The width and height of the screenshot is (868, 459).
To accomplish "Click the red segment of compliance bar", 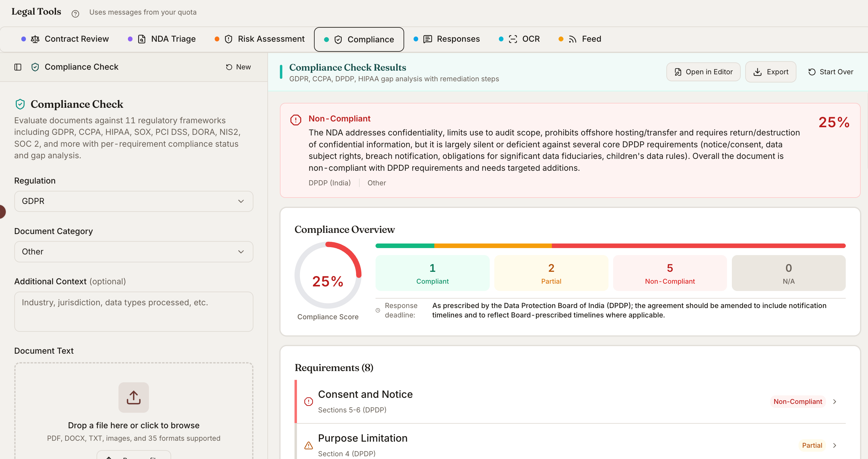I will [698, 246].
